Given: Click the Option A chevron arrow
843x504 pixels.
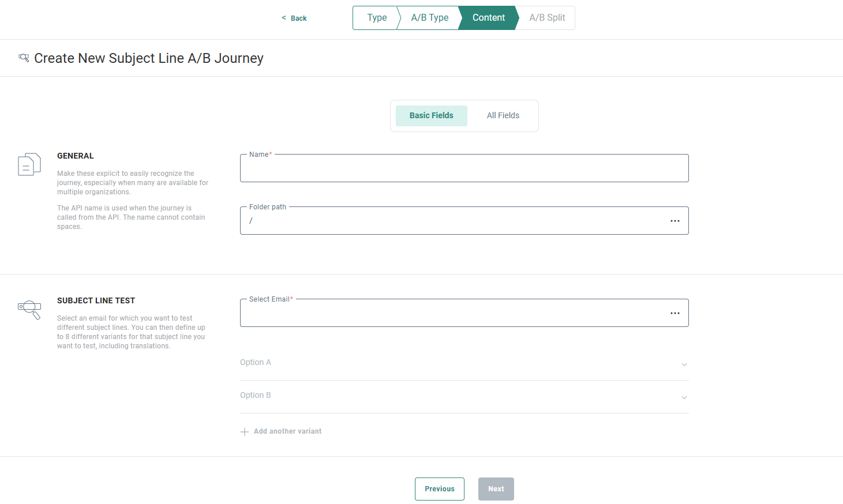Looking at the screenshot, I should [684, 364].
